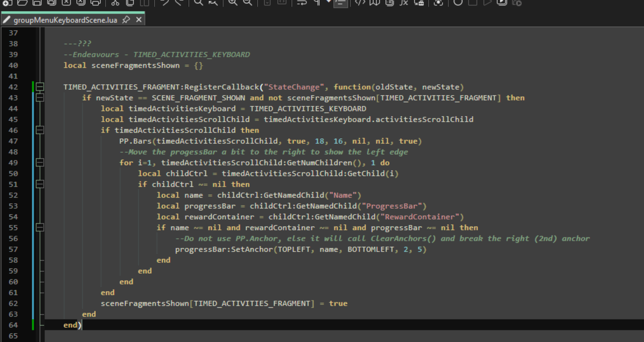Open the Find dialog magnifier icon

[x=198, y=2]
